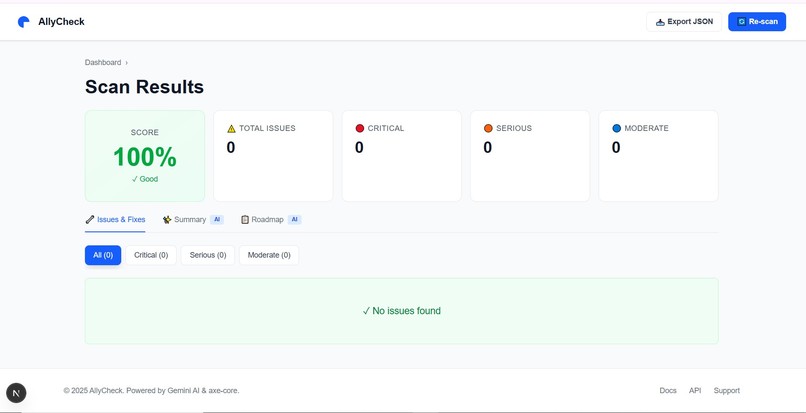This screenshot has width=806, height=413.
Task: Click the sparkle icon beside Summary
Action: coord(167,220)
